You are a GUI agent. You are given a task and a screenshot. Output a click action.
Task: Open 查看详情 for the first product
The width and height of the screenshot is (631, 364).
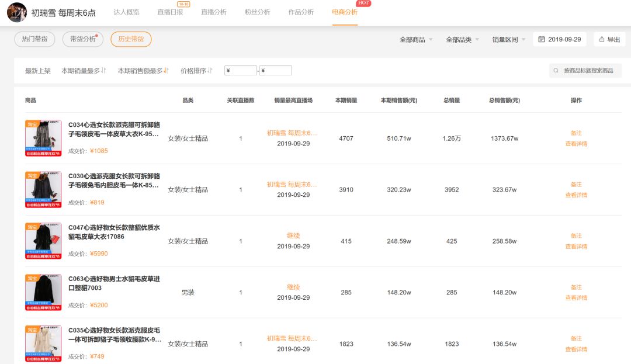[x=576, y=143]
